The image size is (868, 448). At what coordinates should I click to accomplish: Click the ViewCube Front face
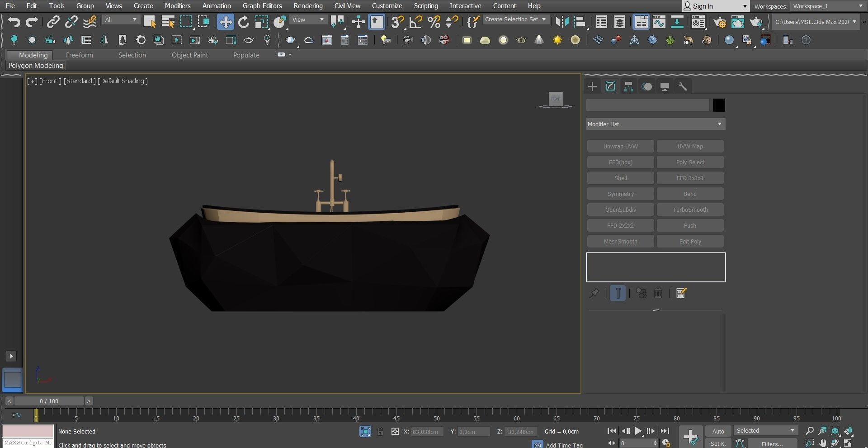[x=556, y=99]
